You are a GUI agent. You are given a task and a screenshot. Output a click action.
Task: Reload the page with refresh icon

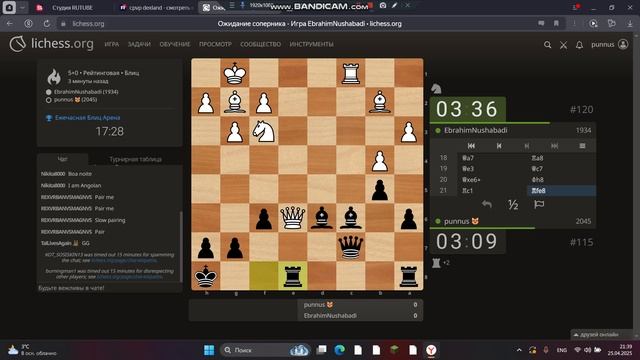47,24
